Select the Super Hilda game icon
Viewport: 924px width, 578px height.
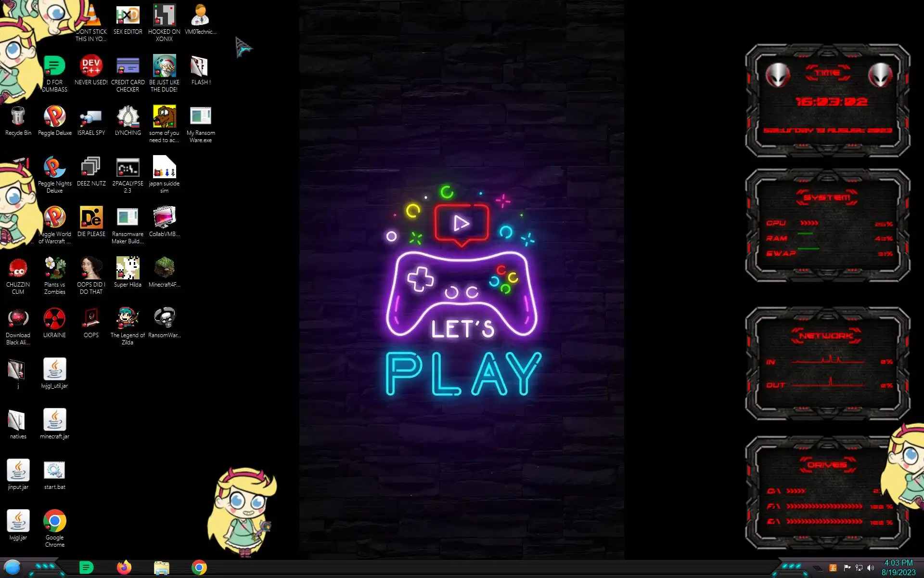pos(128,269)
